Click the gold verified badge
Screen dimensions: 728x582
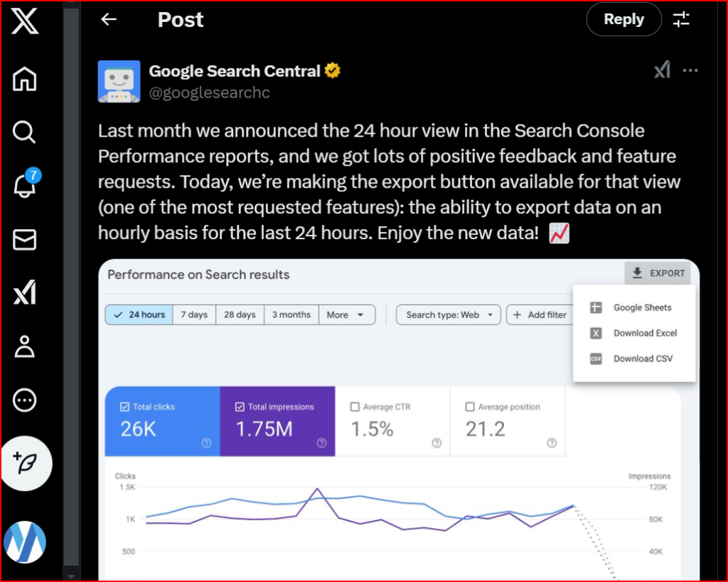(333, 70)
